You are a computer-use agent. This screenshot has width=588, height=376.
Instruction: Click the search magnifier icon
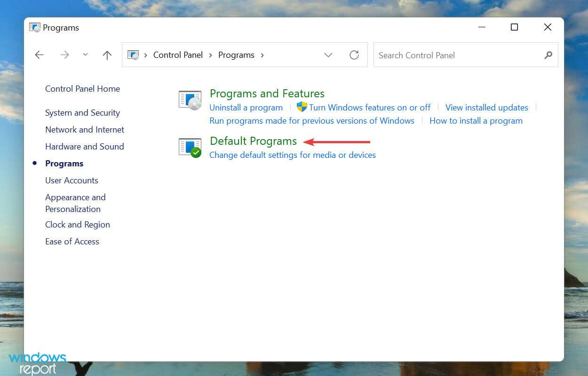(548, 55)
